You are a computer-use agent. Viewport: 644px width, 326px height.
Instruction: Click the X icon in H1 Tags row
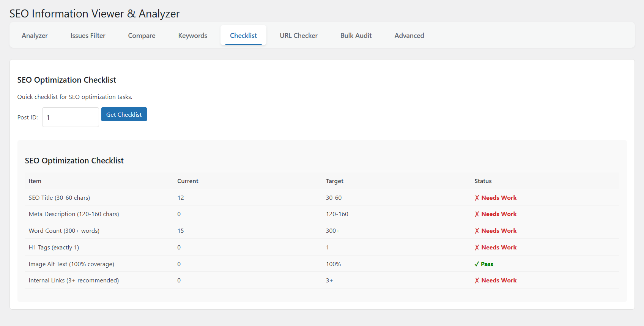click(477, 248)
